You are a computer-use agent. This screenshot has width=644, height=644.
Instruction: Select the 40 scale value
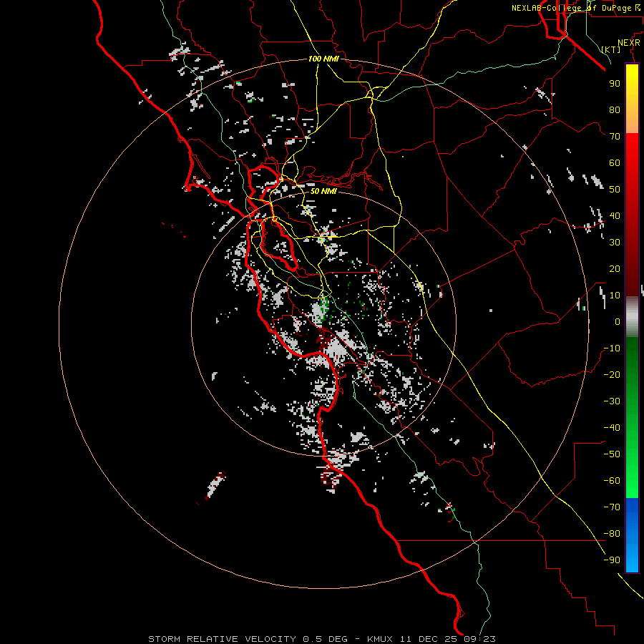[615, 216]
